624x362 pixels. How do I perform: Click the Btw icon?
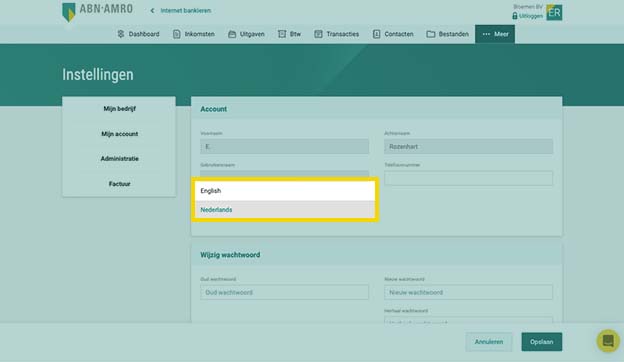click(x=282, y=34)
